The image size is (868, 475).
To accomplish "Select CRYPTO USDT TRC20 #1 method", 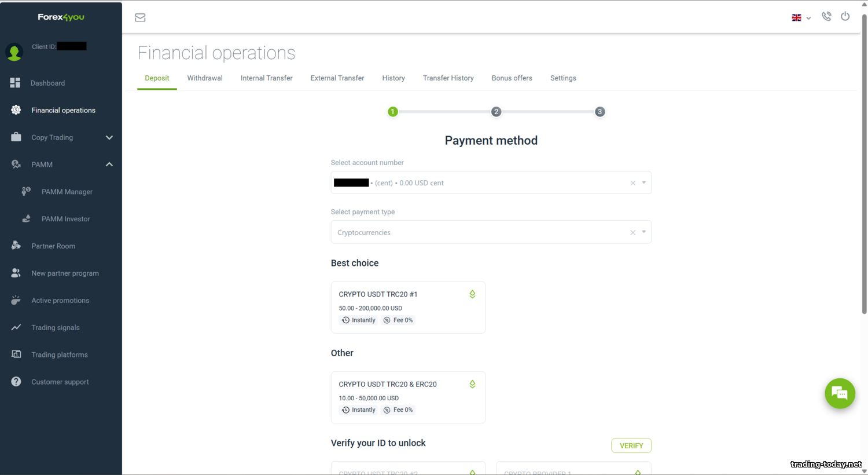I will [x=408, y=307].
